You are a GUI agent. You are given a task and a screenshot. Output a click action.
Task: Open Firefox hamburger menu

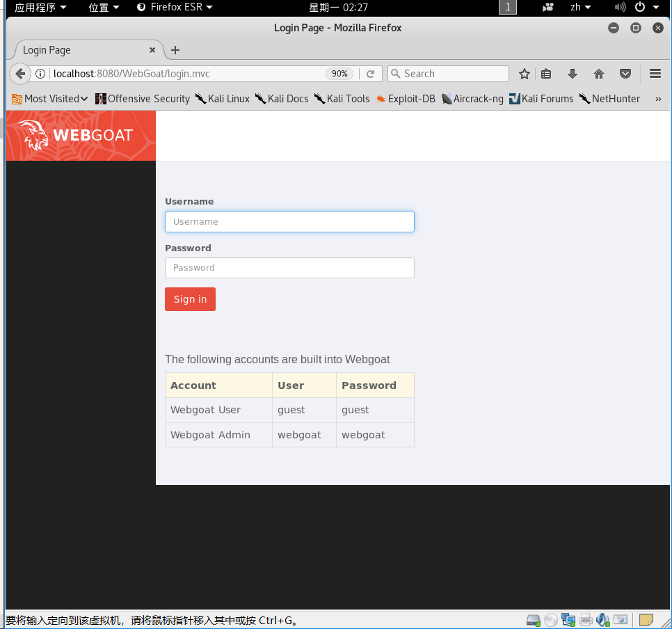(x=655, y=74)
